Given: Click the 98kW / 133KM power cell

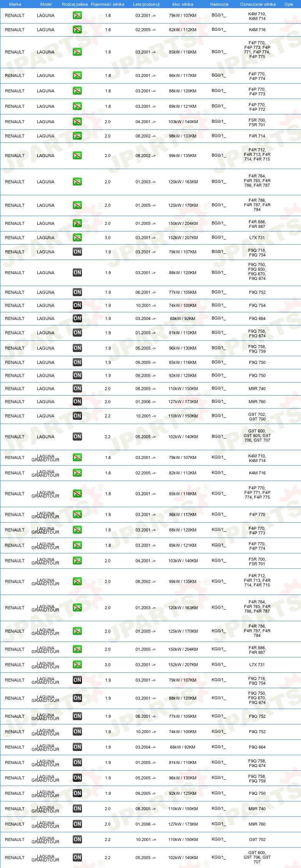Looking at the screenshot, I should click(182, 136).
